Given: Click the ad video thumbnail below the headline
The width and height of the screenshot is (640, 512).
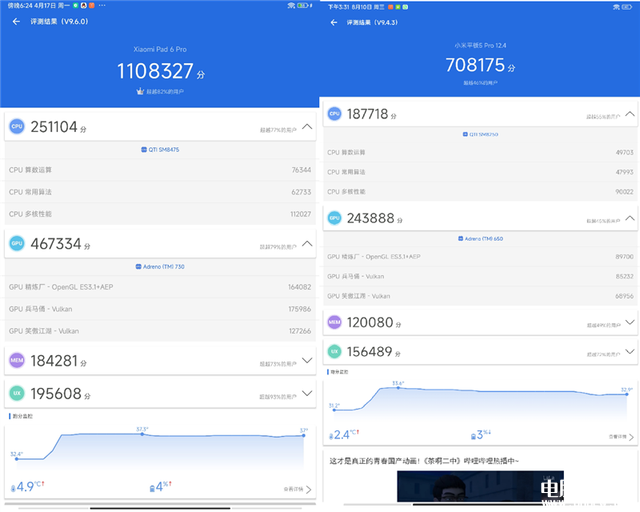Looking at the screenshot, I should [480, 486].
